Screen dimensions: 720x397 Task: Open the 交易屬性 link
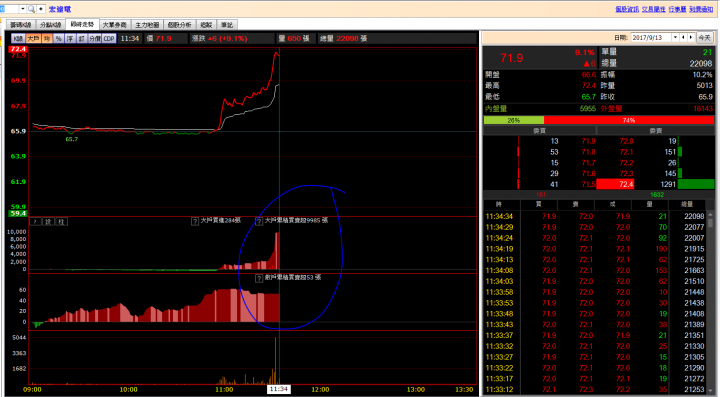tap(653, 9)
